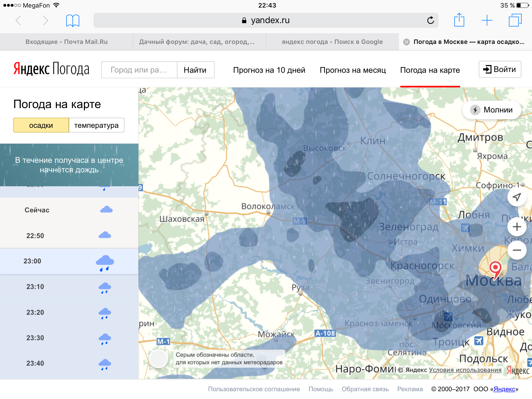
Task: Tap the yandex.ru address bar
Action: 266,20
